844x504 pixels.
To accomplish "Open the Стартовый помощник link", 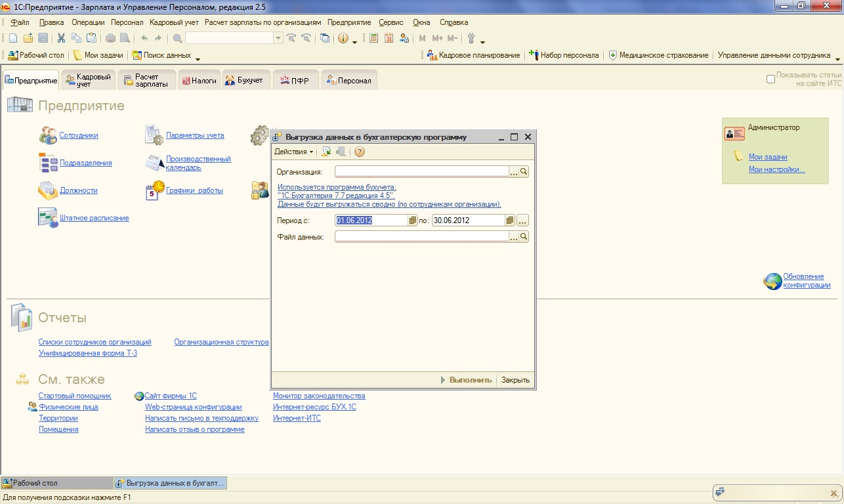I will click(75, 396).
